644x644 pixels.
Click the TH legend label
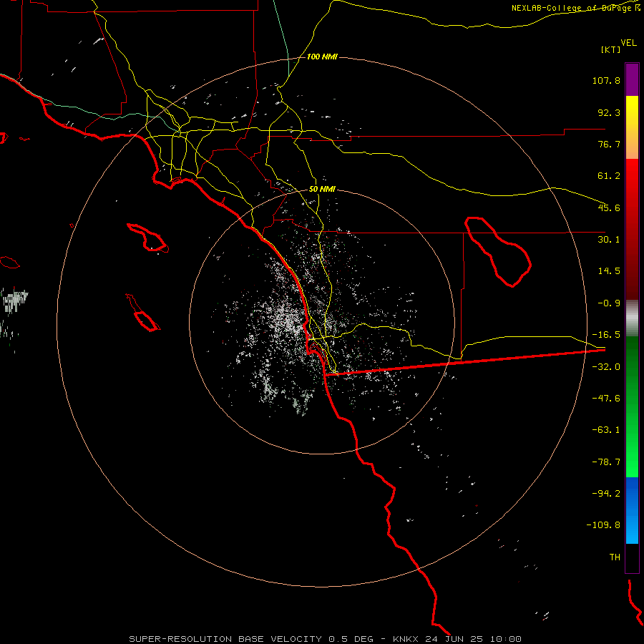(615, 557)
